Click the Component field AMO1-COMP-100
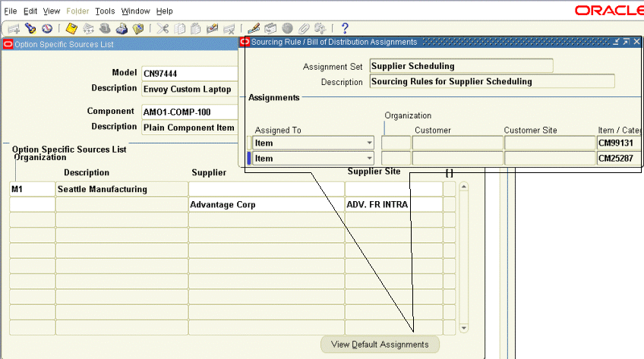Viewport: 644px width, 359px height. coord(190,112)
